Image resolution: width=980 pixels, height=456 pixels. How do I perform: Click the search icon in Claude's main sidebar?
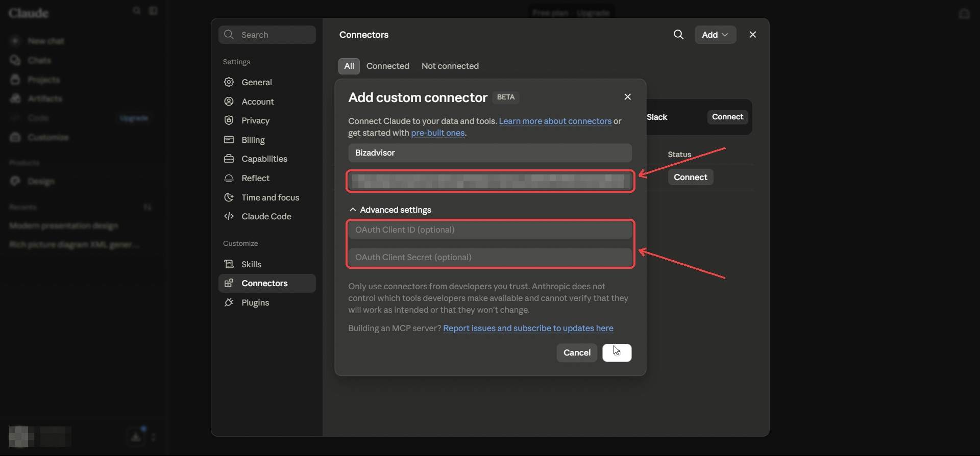tap(137, 11)
